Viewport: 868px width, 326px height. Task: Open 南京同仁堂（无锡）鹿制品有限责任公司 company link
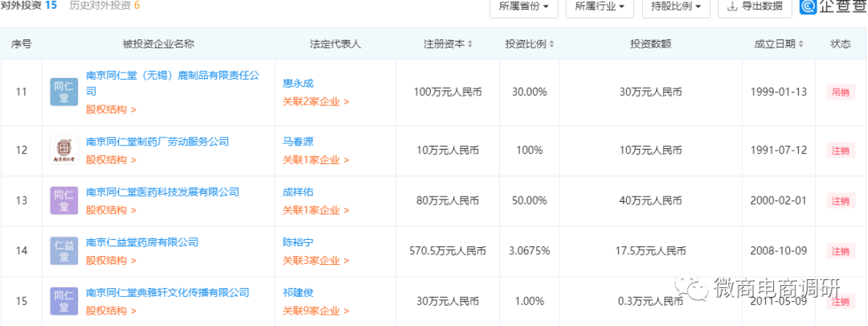point(172,83)
